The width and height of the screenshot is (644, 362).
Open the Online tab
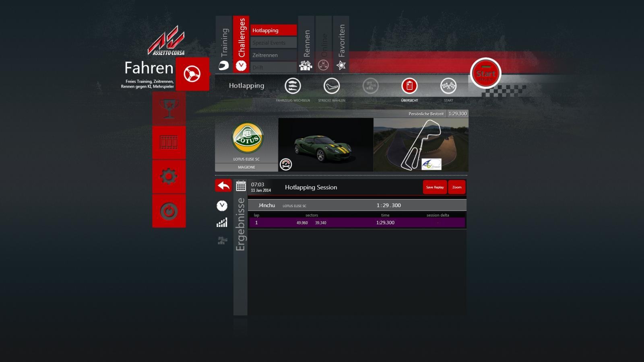point(324,44)
